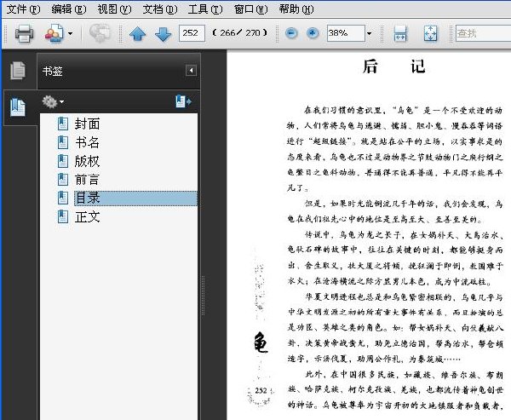
Task: Click bookmark icon beside 正文
Action: [x=63, y=217]
